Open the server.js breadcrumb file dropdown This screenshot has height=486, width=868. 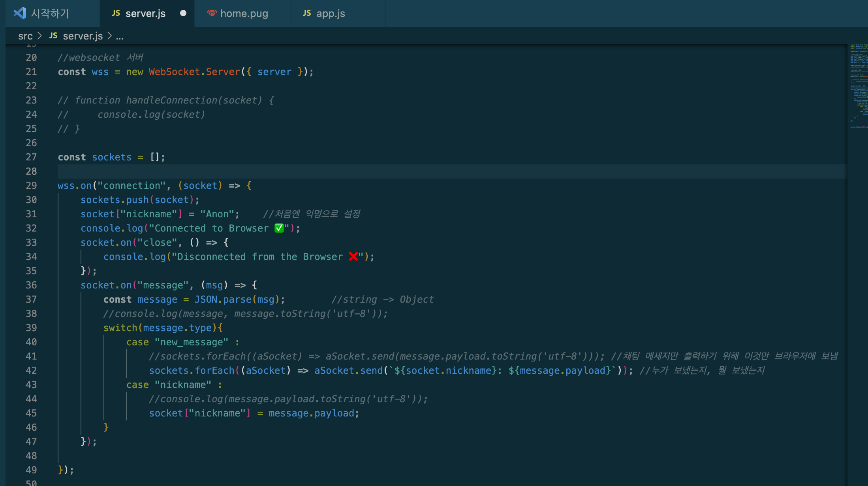[83, 36]
